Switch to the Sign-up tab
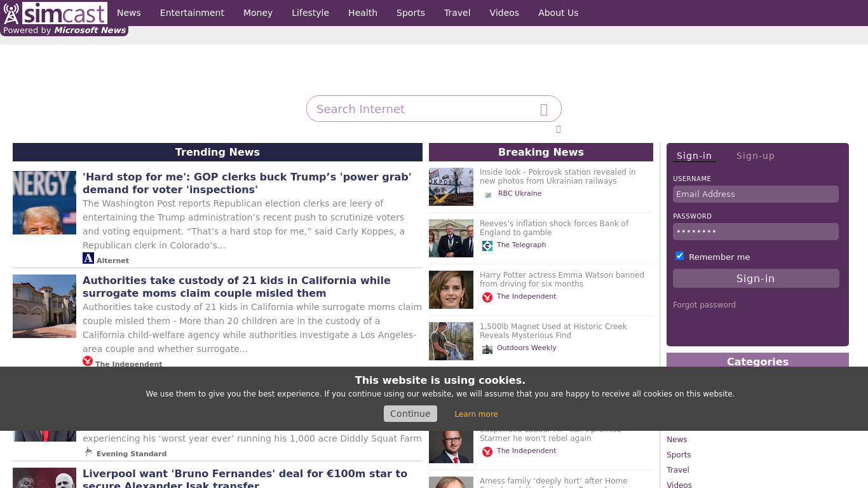Viewport: 868px width, 488px height. coord(756,156)
